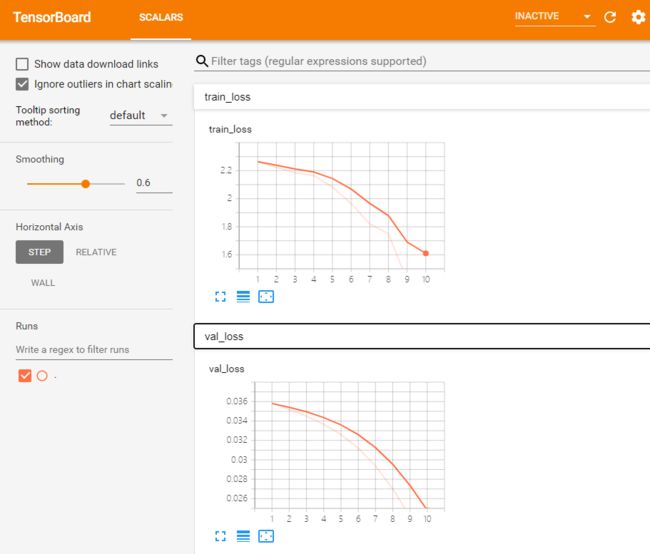
Task: Toggle y-axis log scale on val_loss chart
Action: 243,536
